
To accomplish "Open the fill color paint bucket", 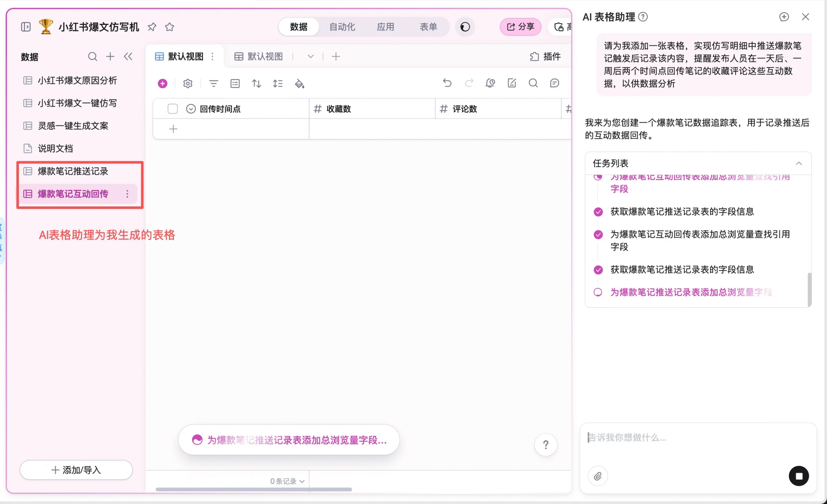I will [x=299, y=83].
